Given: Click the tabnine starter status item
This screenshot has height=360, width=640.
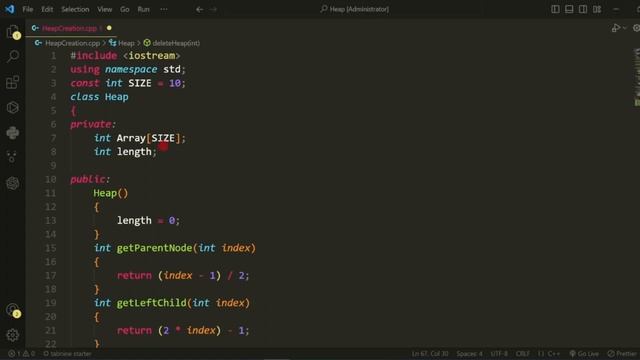Looking at the screenshot, I should click(67, 353).
